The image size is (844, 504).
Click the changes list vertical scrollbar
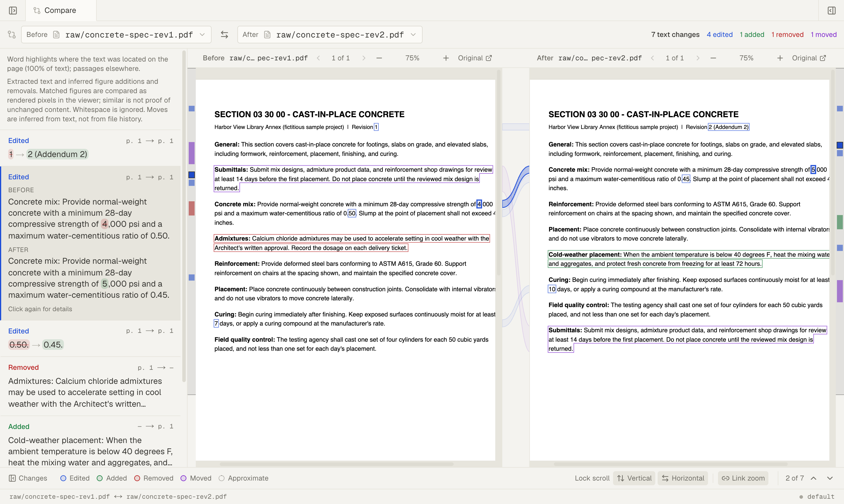(184, 216)
